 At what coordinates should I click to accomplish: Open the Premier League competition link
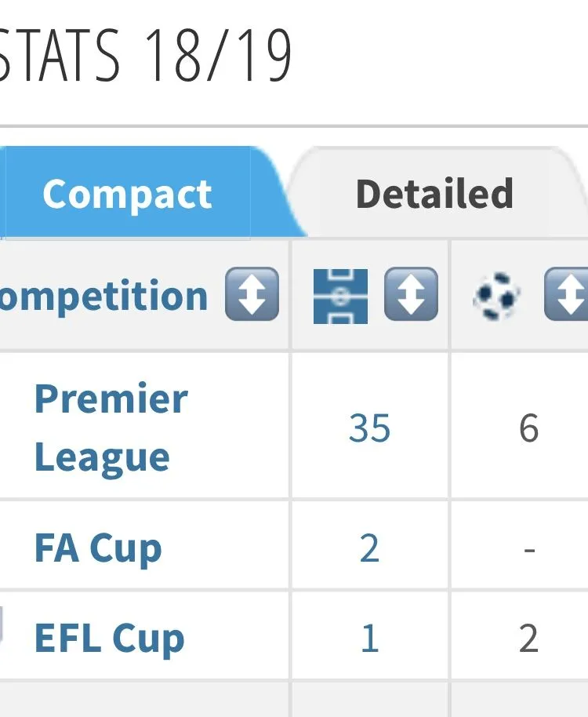(111, 428)
